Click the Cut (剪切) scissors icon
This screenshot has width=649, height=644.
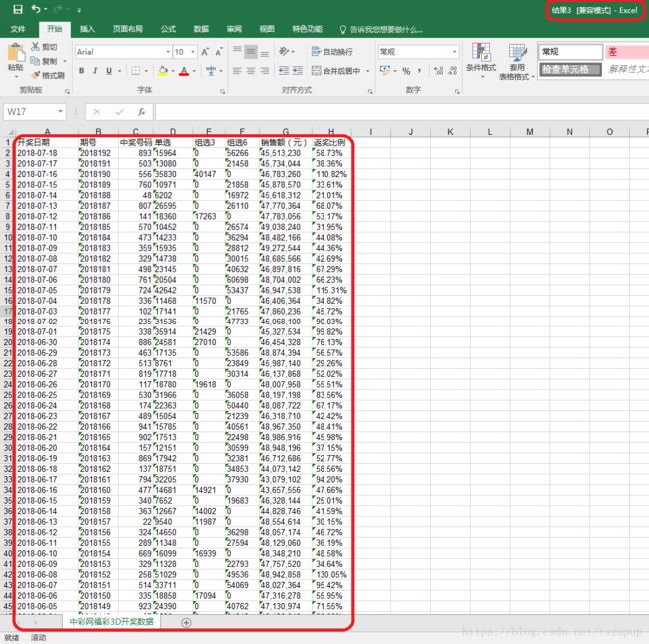coord(35,47)
